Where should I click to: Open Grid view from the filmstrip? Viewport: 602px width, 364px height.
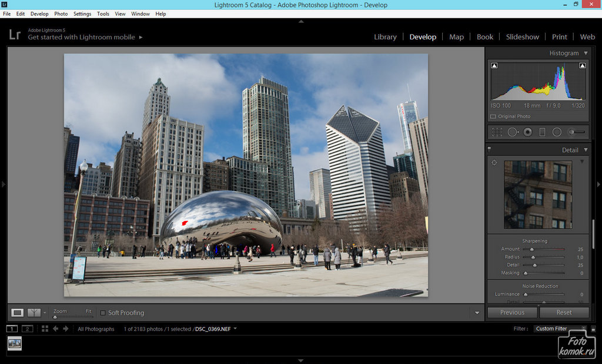[45, 329]
